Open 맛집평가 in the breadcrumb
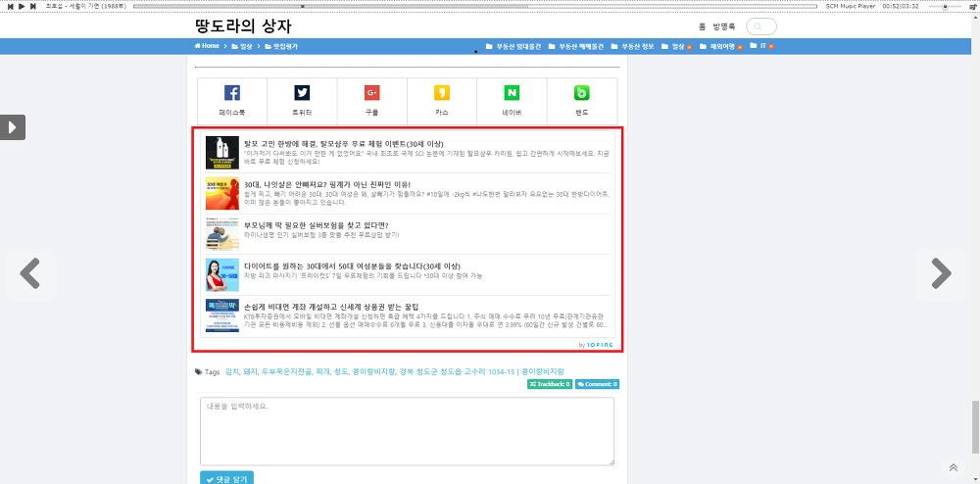The width and height of the screenshot is (980, 484). tap(281, 46)
